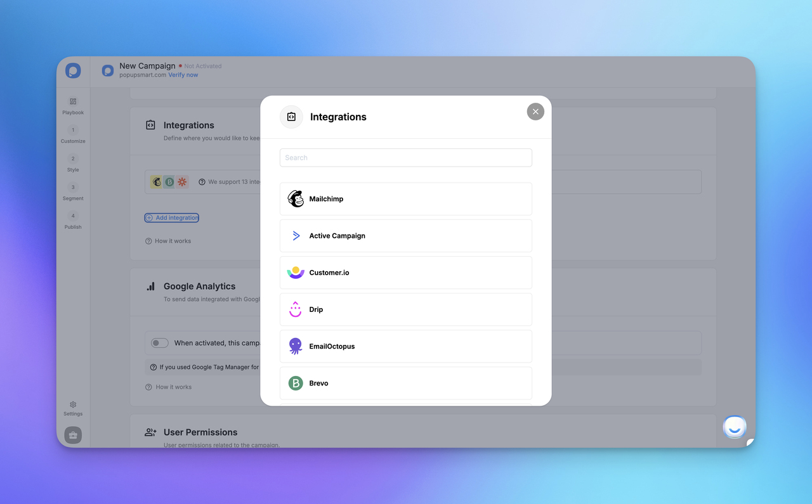Click the Add integration button
The height and width of the screenshot is (504, 812).
pyautogui.click(x=172, y=217)
